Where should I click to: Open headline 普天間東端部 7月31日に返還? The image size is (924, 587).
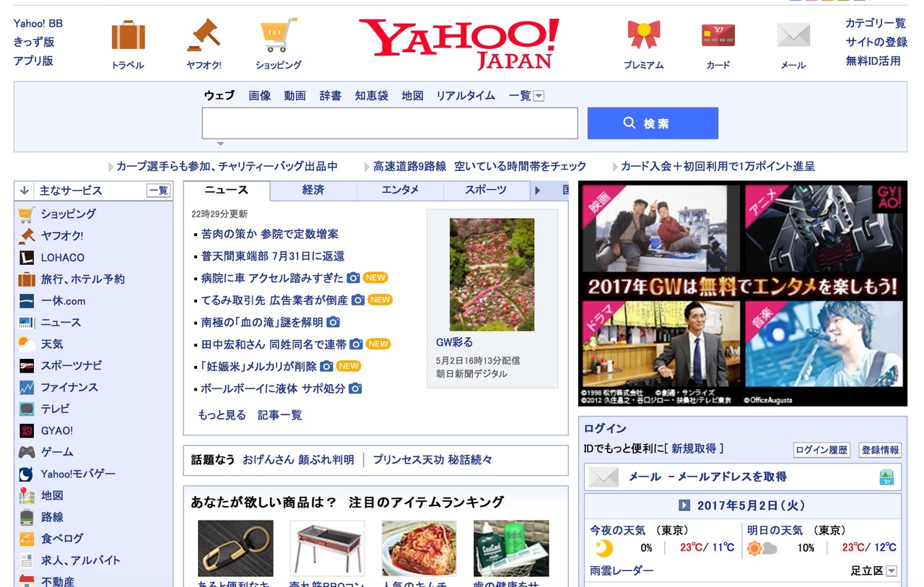coord(273,256)
